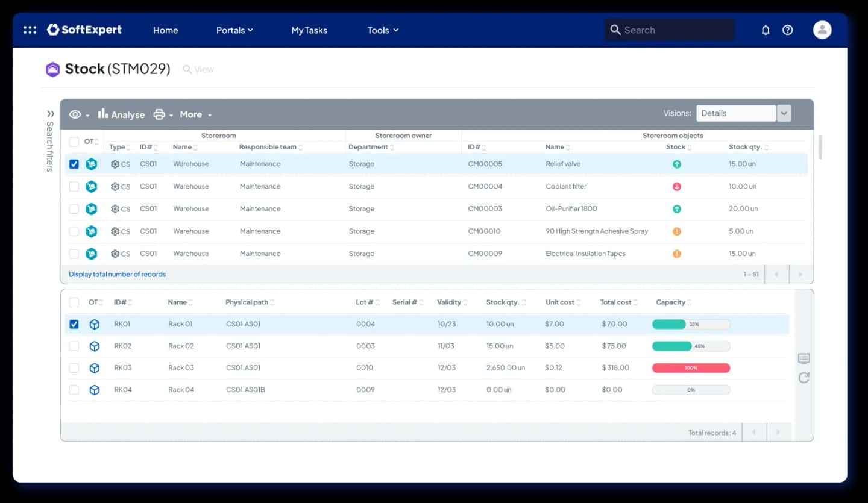
Task: Open the comments icon beside rack table
Action: click(804, 358)
